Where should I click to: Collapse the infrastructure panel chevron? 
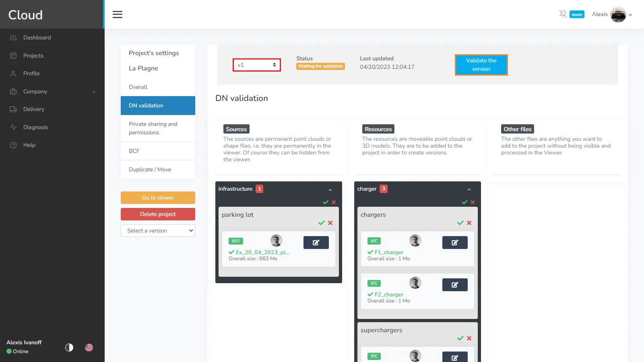point(330,189)
